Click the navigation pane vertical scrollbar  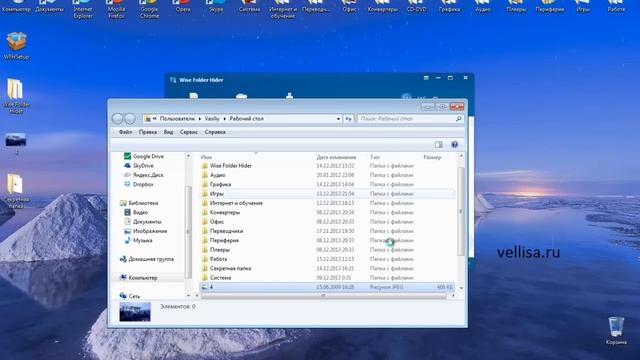pos(188,231)
